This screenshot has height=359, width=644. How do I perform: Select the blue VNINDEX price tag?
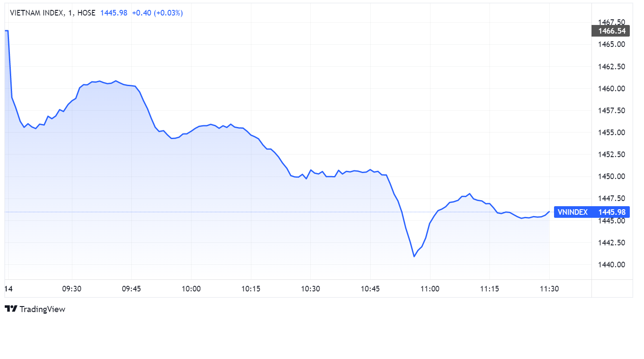(x=591, y=212)
